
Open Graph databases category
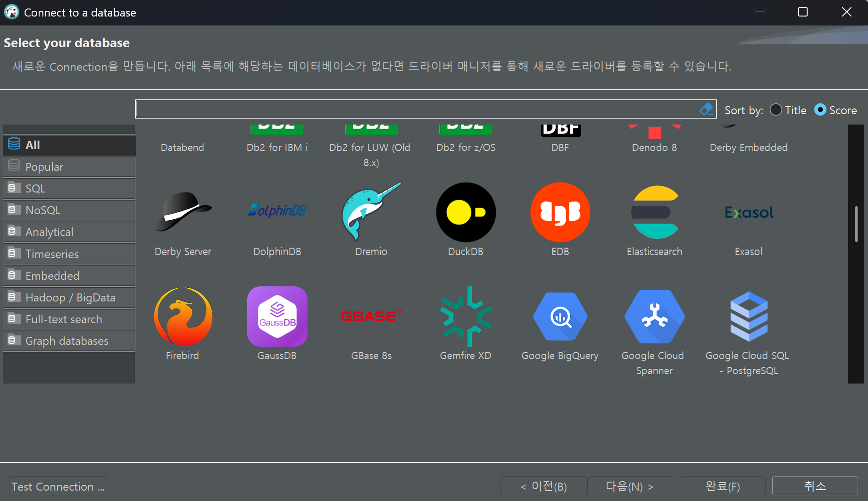click(x=69, y=341)
